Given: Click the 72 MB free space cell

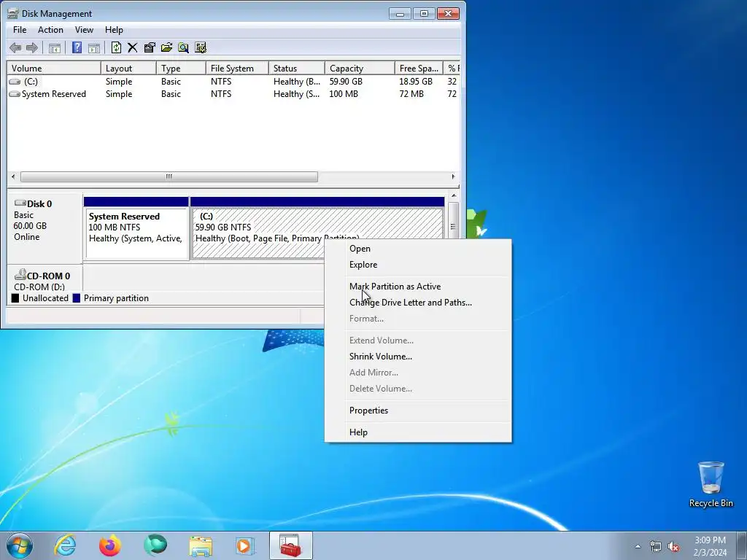Looking at the screenshot, I should click(x=411, y=94).
